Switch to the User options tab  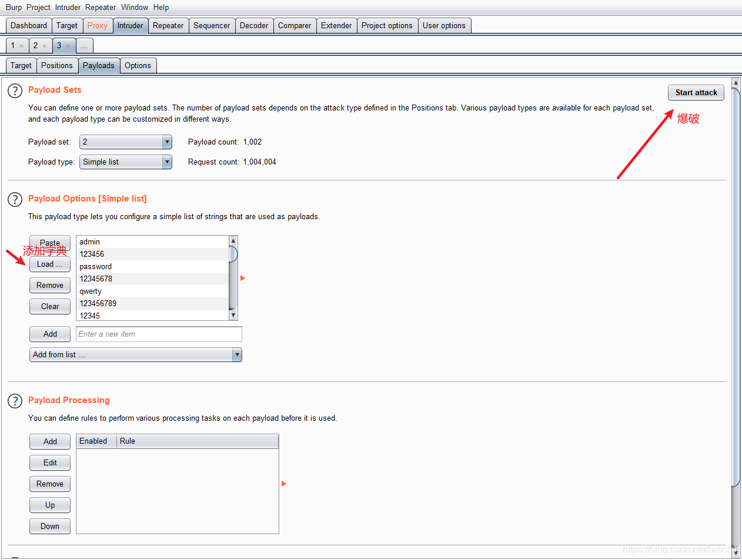(x=444, y=25)
